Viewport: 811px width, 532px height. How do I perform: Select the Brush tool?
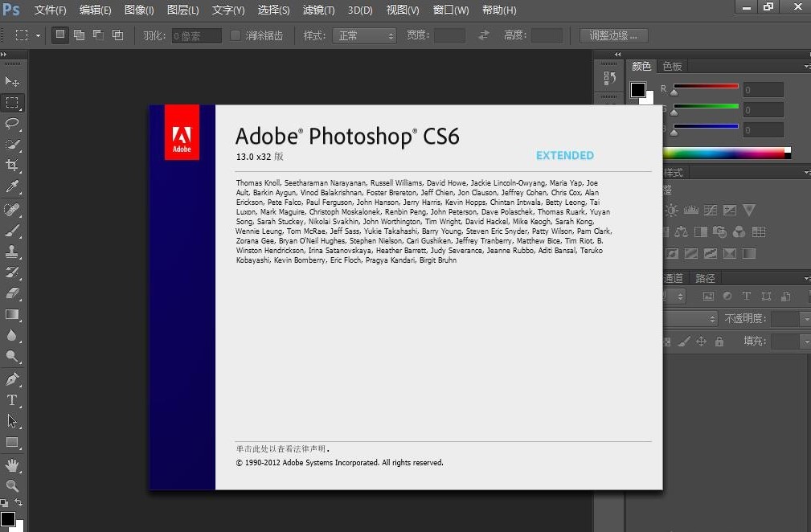(12, 231)
